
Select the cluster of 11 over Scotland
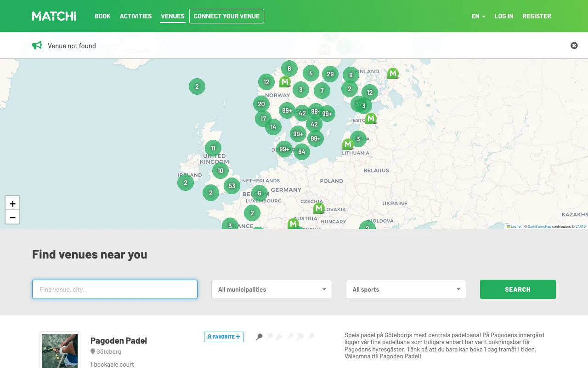[x=213, y=148]
